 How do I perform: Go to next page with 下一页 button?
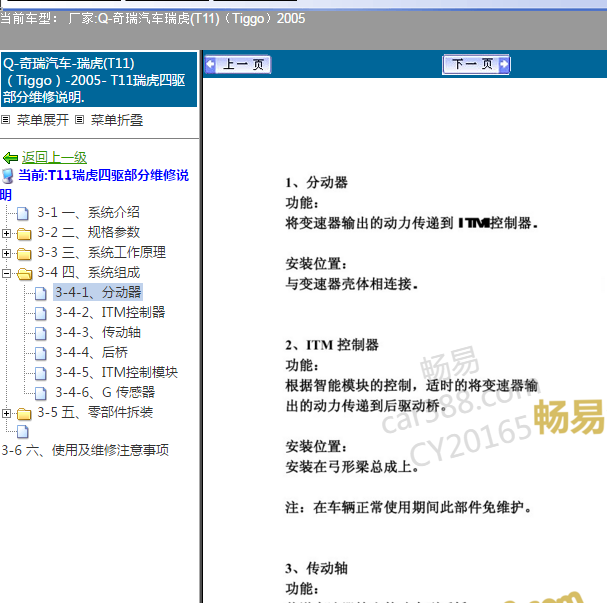476,64
